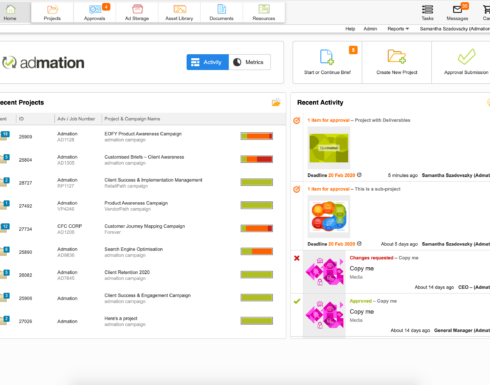The image size is (490, 385).
Task: Open folder icon in Recent Projects header
Action: (x=276, y=102)
